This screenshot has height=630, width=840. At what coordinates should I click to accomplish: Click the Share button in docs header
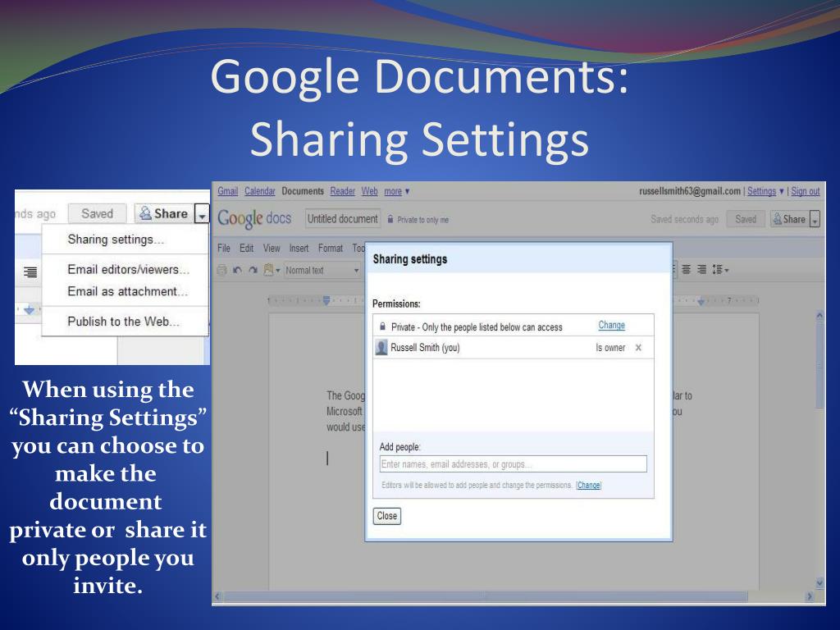pos(789,219)
